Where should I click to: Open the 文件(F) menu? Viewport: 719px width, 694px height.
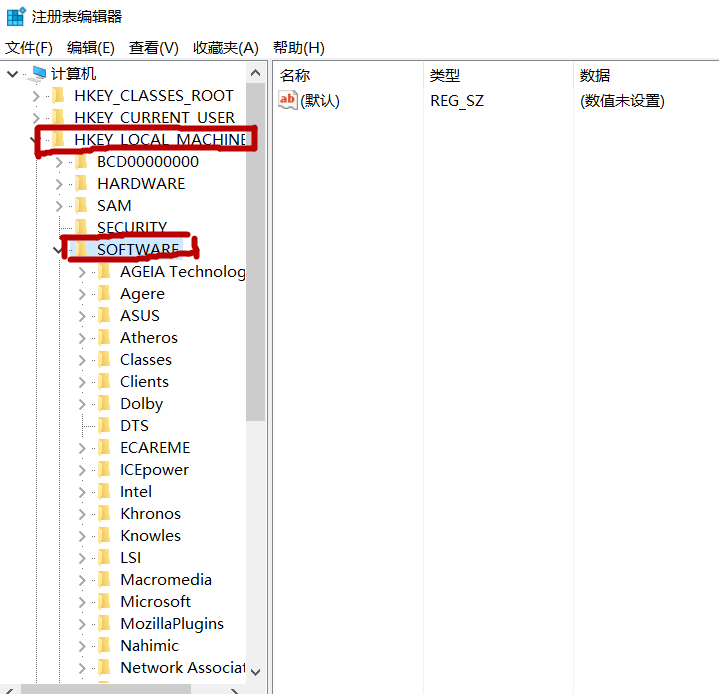28,48
